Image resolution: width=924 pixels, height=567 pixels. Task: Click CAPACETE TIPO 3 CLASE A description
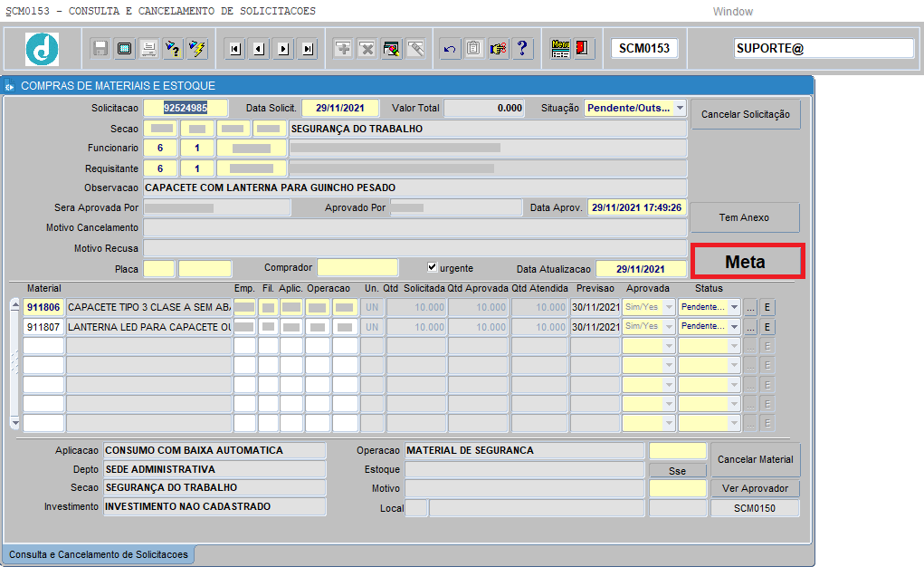coord(149,307)
